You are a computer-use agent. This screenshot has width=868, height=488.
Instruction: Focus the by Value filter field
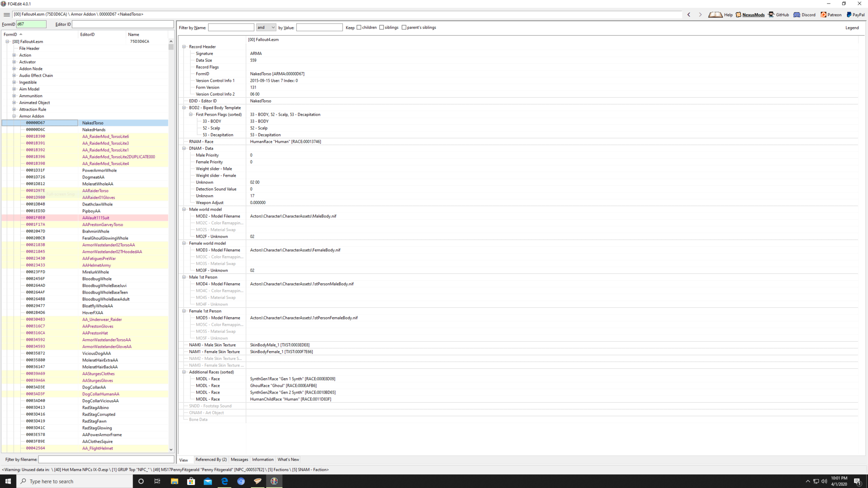[319, 28]
